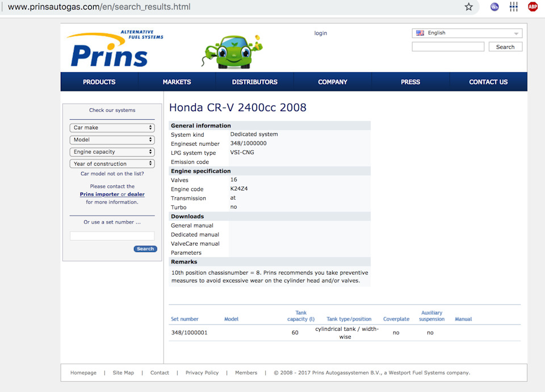Click the tank capacity value 60

click(295, 332)
